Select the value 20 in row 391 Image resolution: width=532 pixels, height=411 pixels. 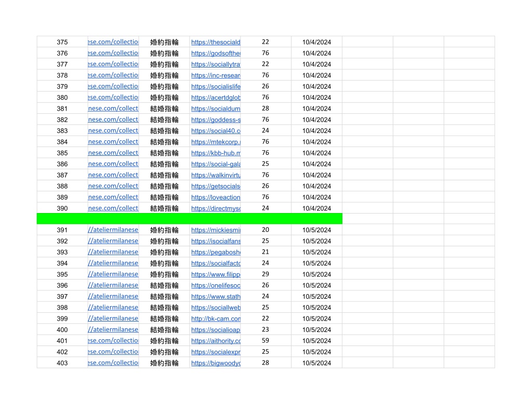click(x=265, y=230)
